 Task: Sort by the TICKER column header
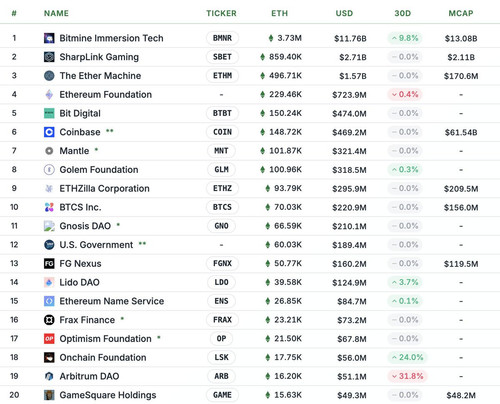pyautogui.click(x=221, y=13)
